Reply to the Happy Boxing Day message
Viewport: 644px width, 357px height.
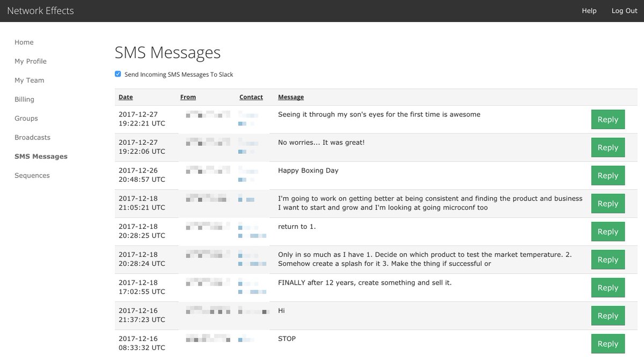coord(608,176)
